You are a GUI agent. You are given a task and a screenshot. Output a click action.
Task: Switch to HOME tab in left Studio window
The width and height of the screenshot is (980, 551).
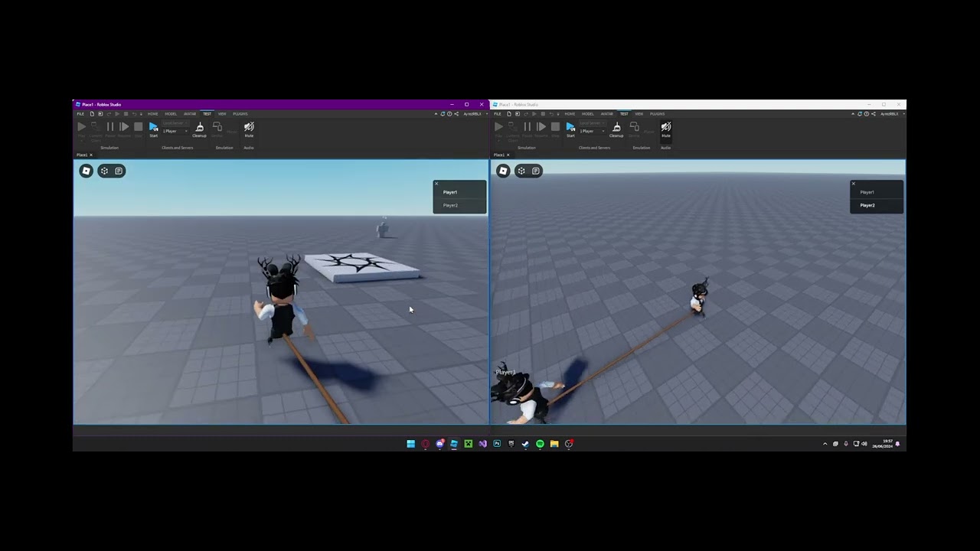click(152, 114)
